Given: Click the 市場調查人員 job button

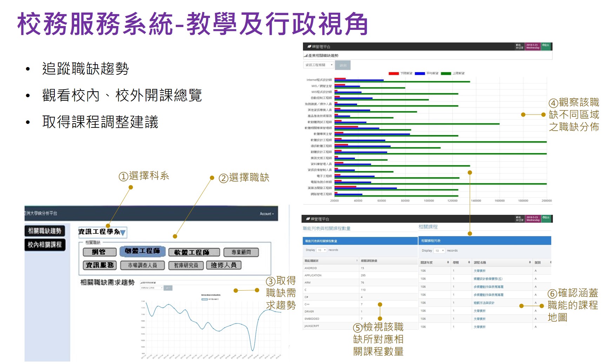Looking at the screenshot, I should tap(143, 265).
